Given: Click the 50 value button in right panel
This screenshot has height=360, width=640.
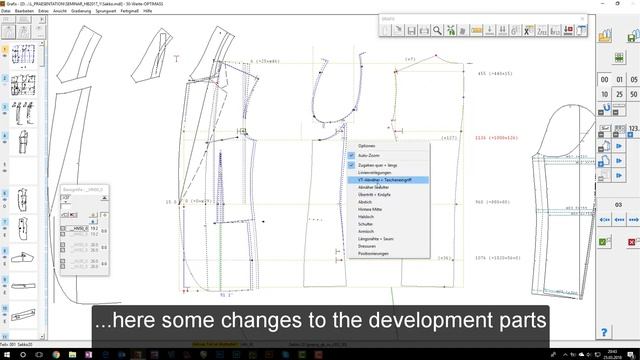Looking at the screenshot, I should pyautogui.click(x=633, y=94).
